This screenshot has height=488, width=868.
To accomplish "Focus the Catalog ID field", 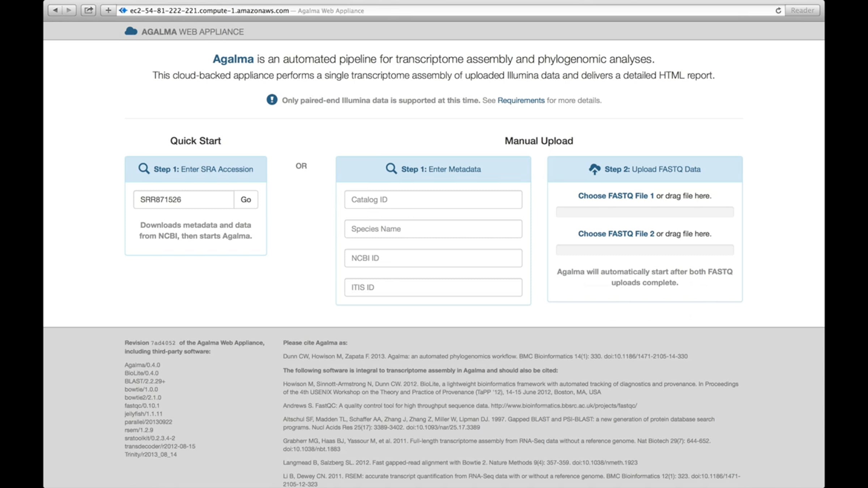I will coord(433,200).
